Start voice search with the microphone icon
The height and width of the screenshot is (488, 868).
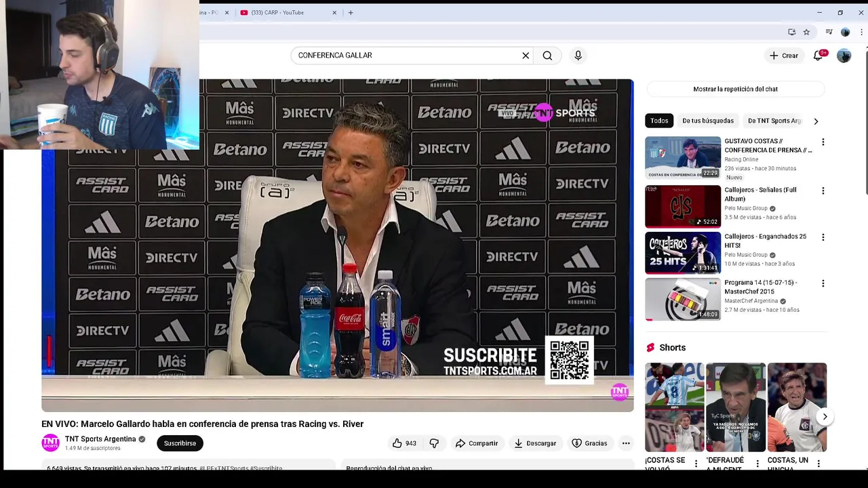(578, 56)
